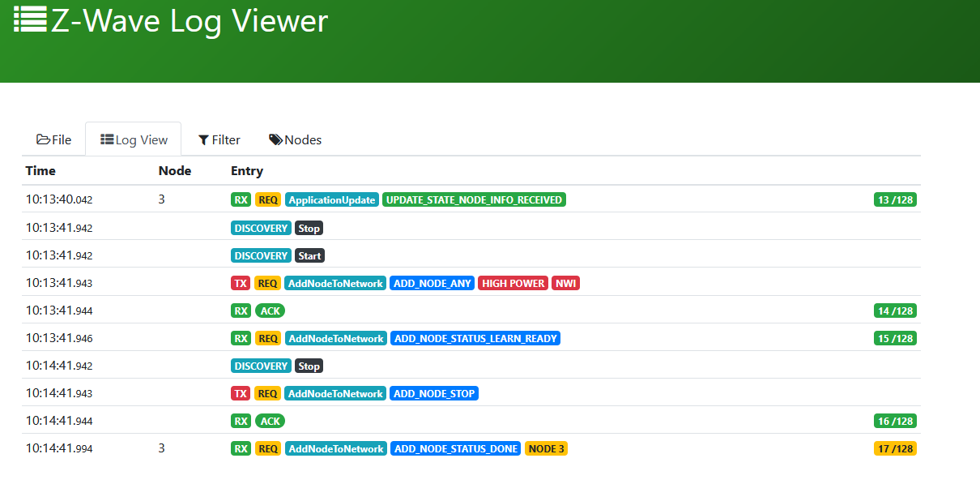Click the Entry column header
Viewport: 980px width, 484px height.
(x=247, y=170)
